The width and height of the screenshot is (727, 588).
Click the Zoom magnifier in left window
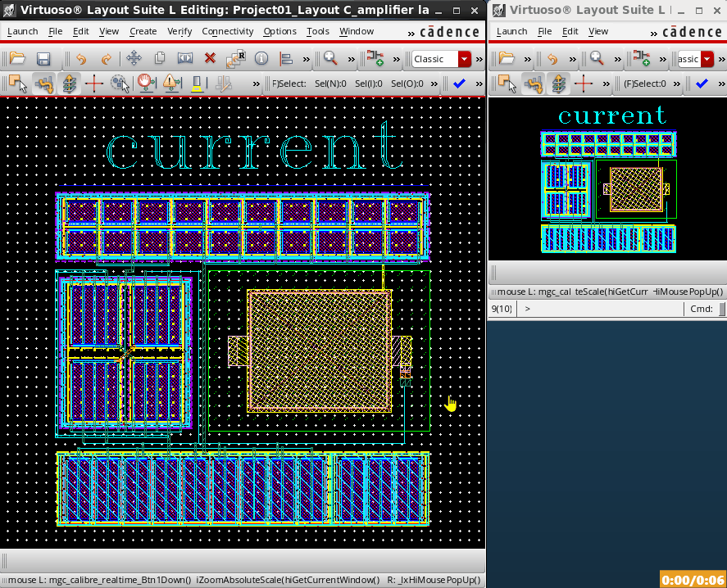pos(330,59)
